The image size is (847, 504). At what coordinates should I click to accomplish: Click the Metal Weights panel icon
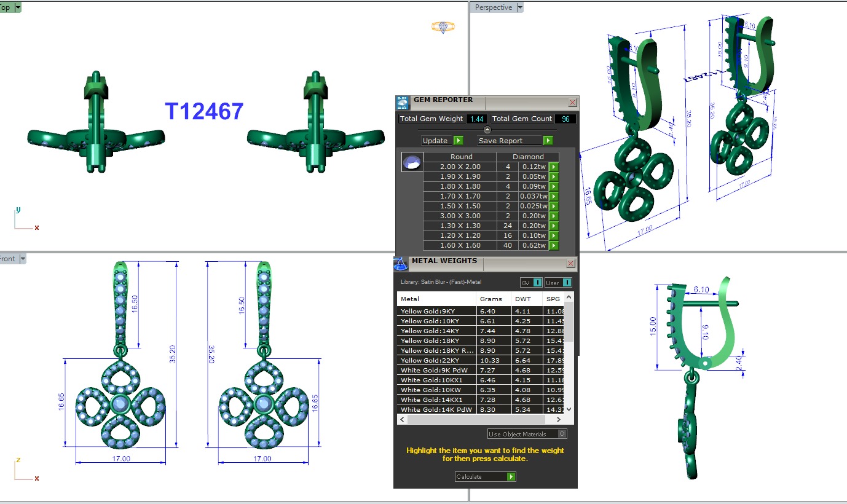(401, 264)
